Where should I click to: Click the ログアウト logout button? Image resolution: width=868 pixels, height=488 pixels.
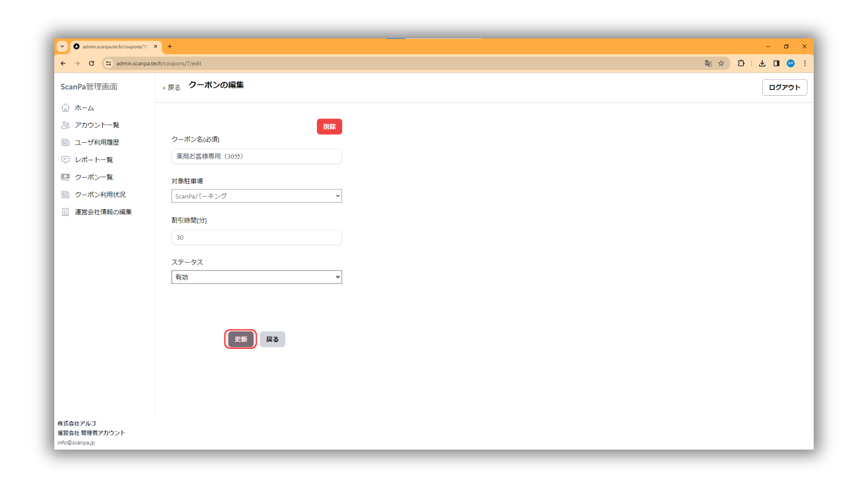pyautogui.click(x=784, y=87)
